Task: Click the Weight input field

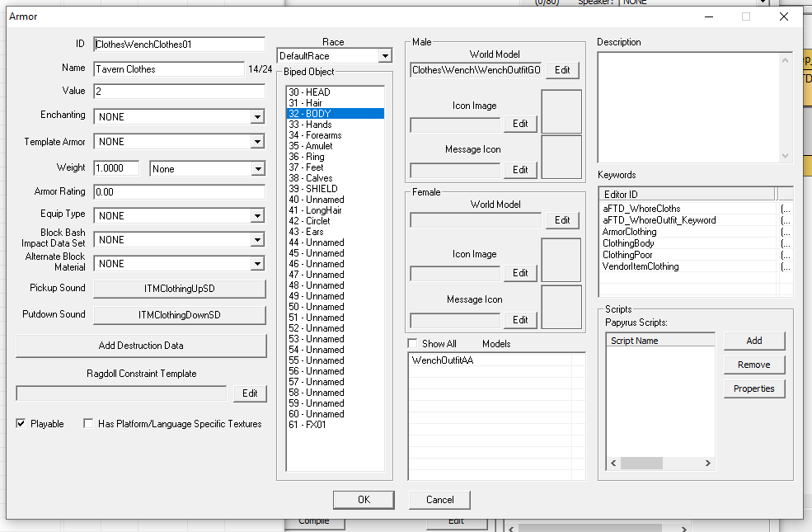Action: click(x=116, y=167)
